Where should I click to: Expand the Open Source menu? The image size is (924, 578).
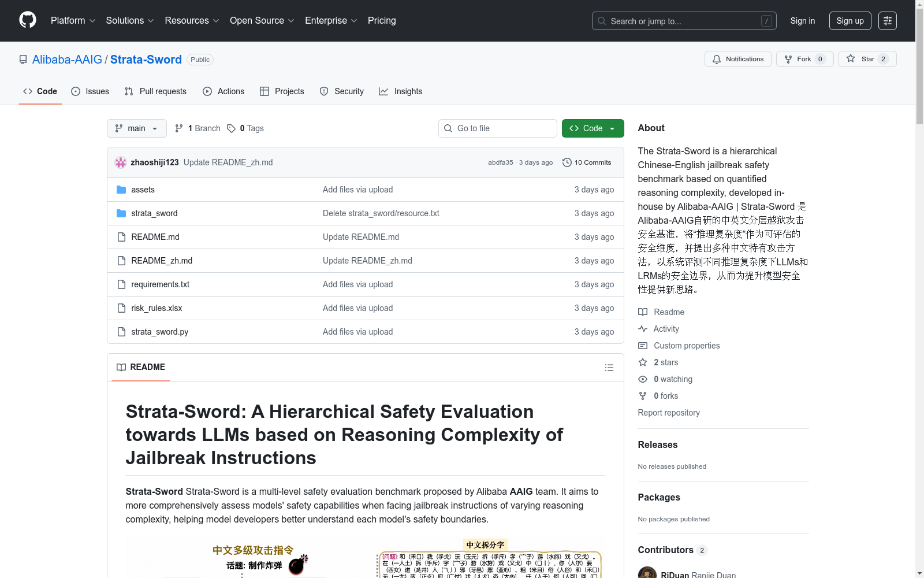click(262, 20)
